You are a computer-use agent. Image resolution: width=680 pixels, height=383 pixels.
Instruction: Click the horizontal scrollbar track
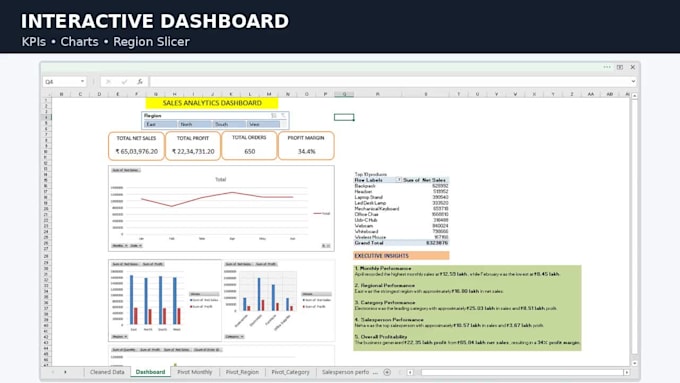522,372
